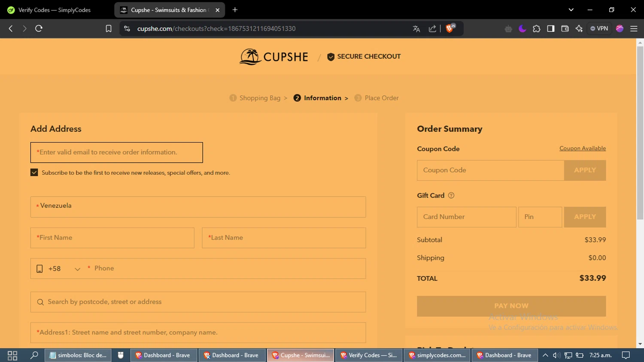Viewport: 644px width, 362px height.
Task: Open the tab search chevron
Action: click(571, 9)
